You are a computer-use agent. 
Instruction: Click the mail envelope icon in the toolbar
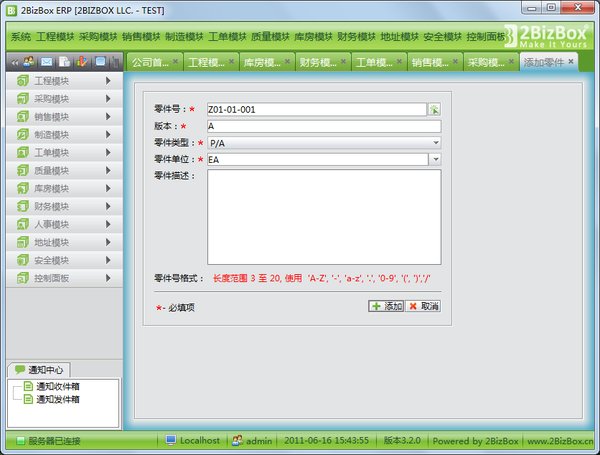tap(47, 62)
